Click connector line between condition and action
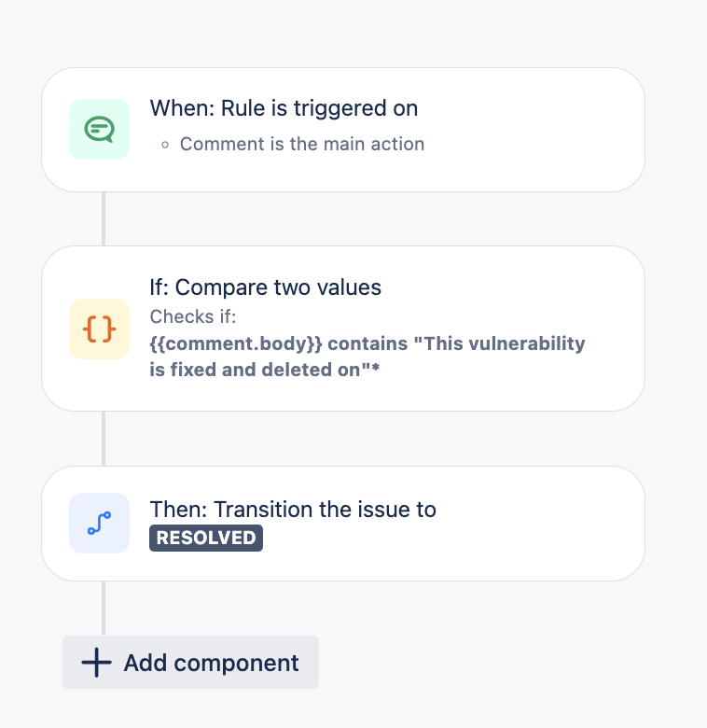This screenshot has height=728, width=707. [104, 438]
